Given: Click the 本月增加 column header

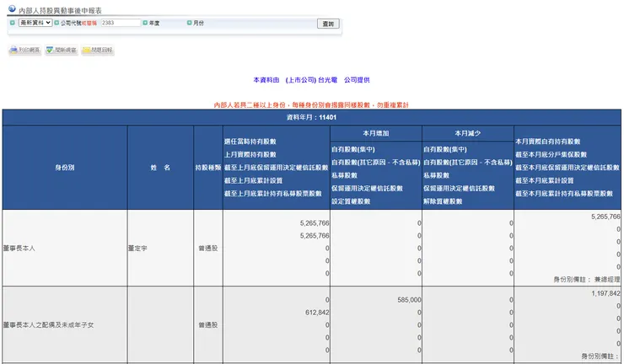Looking at the screenshot, I should (x=376, y=133).
